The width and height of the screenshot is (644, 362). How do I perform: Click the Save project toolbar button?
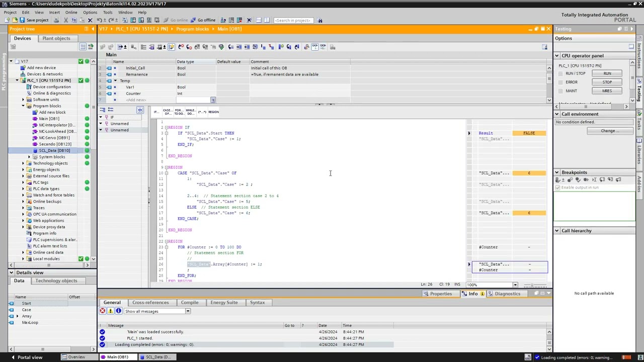point(34,20)
